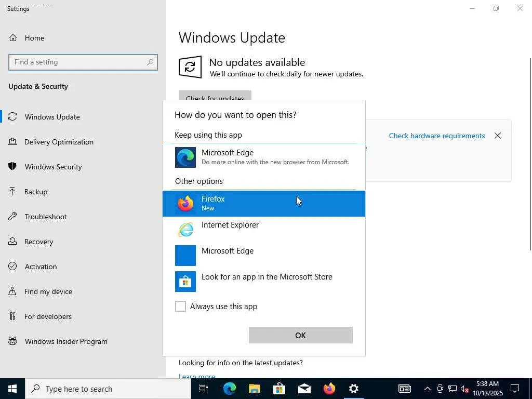Click the Windows Update sync icon in sidebar
Viewport: 532px width, 399px height.
pos(12,117)
